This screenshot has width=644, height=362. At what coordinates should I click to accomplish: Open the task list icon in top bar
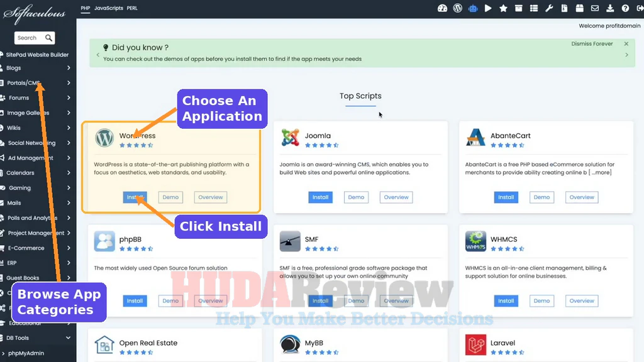[533, 8]
